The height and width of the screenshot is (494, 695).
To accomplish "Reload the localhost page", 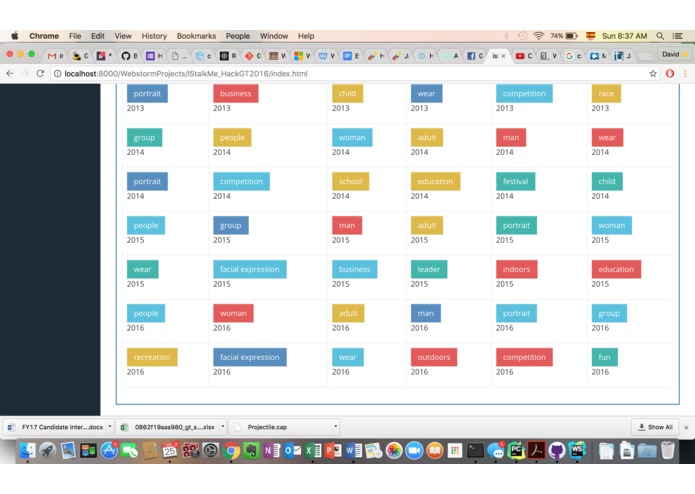I will (40, 74).
